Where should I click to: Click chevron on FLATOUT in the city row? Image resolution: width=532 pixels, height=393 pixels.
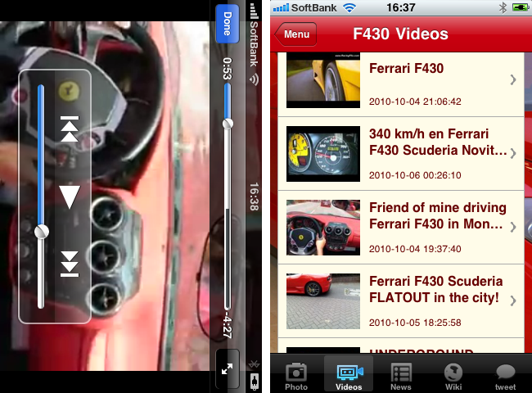click(513, 300)
